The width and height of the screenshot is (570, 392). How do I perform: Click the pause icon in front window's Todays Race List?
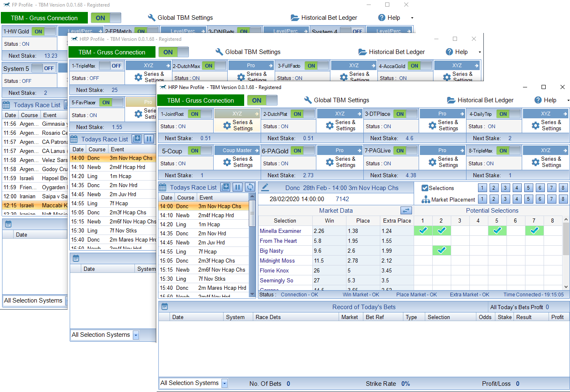238,187
